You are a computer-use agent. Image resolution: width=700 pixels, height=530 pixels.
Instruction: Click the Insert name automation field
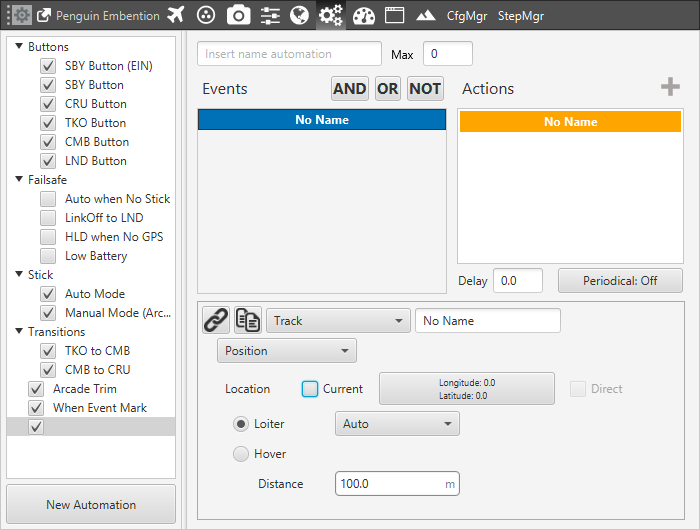point(289,54)
